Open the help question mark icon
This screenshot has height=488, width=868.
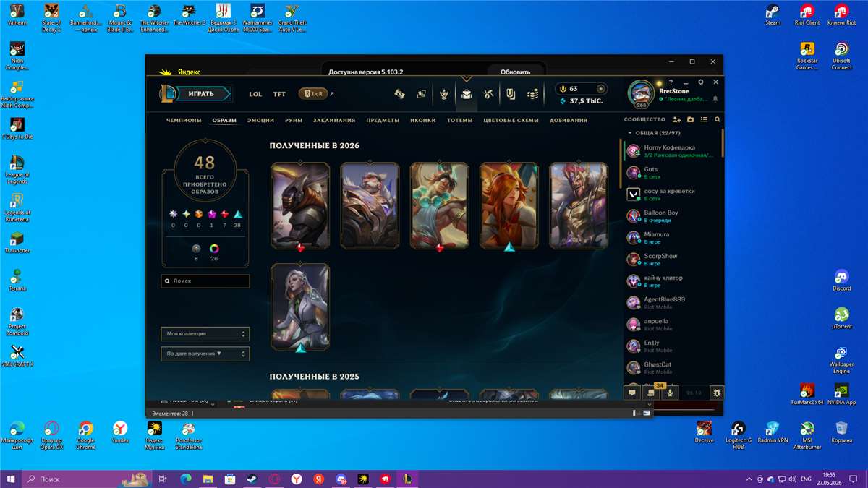671,82
